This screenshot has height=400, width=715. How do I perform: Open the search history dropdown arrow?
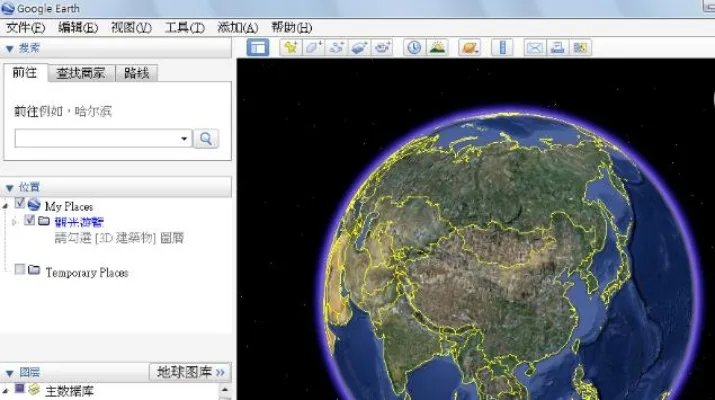(184, 139)
